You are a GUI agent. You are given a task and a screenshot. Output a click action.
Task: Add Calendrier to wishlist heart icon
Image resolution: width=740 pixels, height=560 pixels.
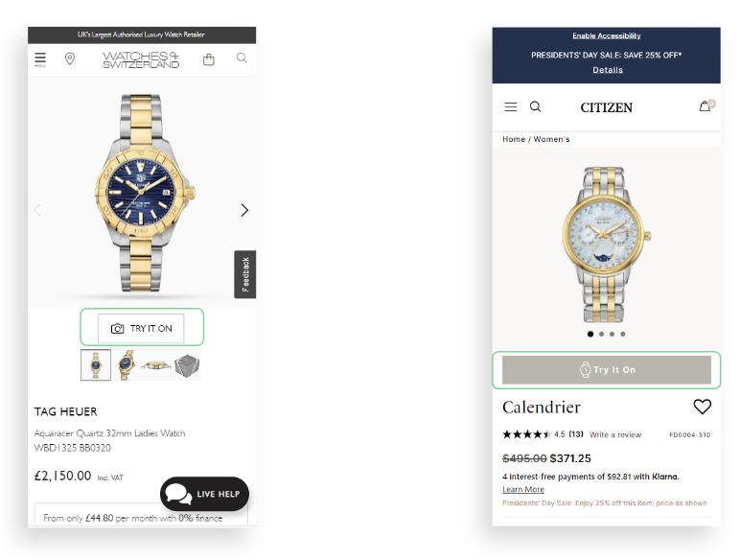point(703,407)
